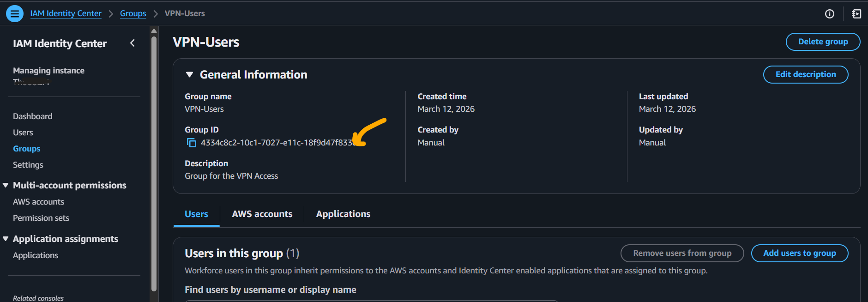Click the sign-out panel icon at top right
Viewport: 868px width, 302px height.
click(x=856, y=14)
